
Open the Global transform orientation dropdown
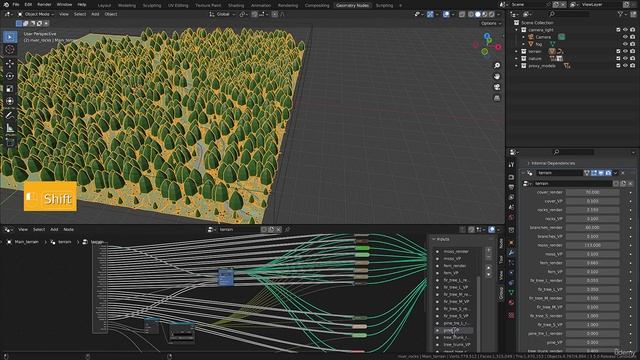point(222,14)
